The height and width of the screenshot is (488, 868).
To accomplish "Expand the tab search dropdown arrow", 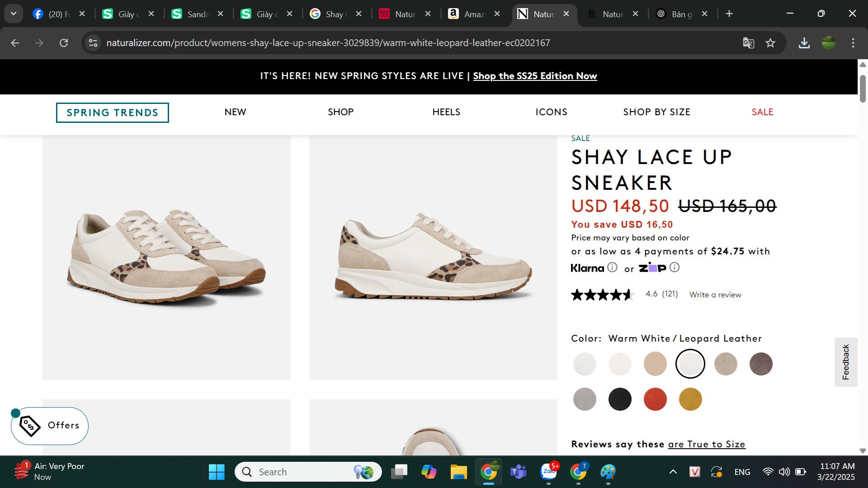I will (x=14, y=14).
